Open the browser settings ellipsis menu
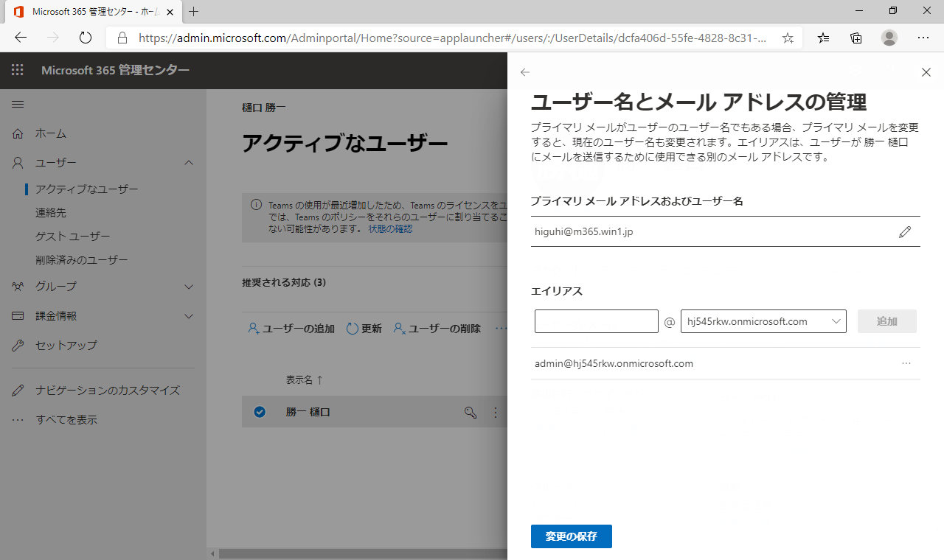This screenshot has width=944, height=560. click(923, 38)
